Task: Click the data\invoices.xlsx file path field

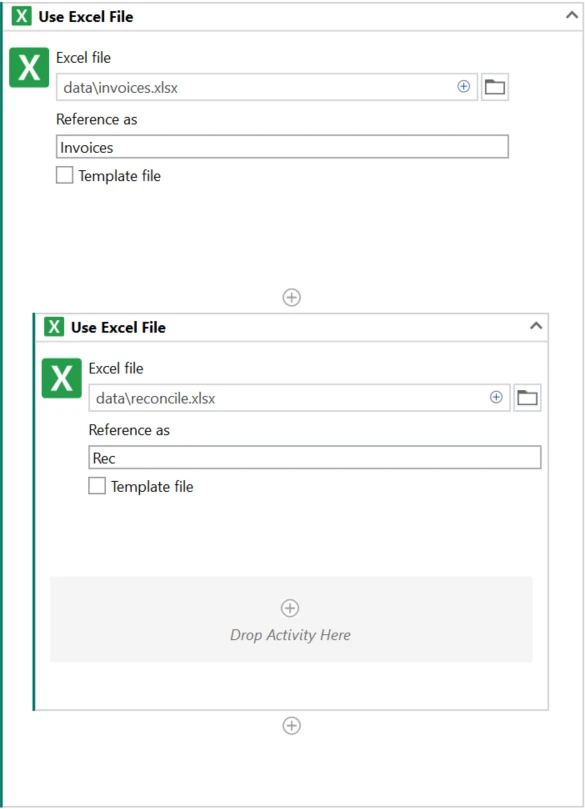Action: pos(267,87)
